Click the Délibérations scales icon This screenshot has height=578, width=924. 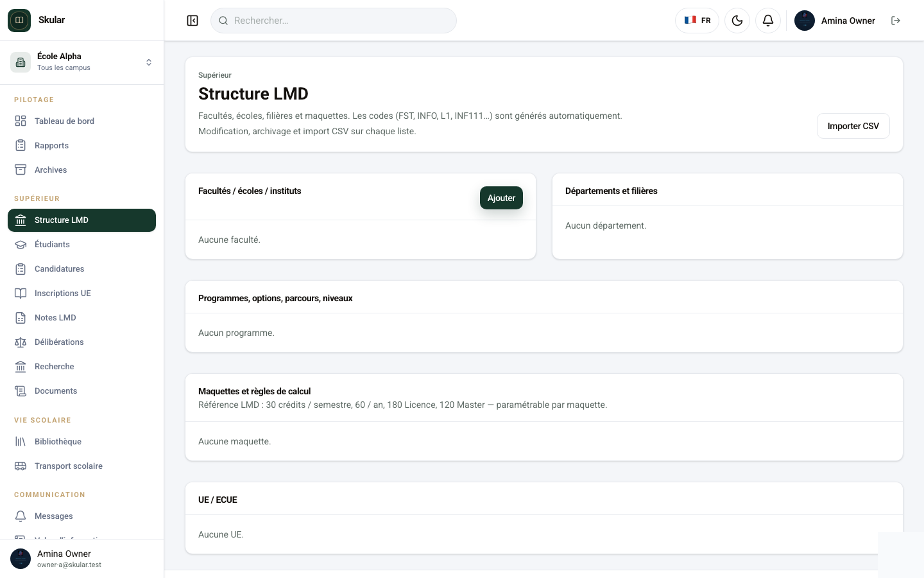click(21, 342)
